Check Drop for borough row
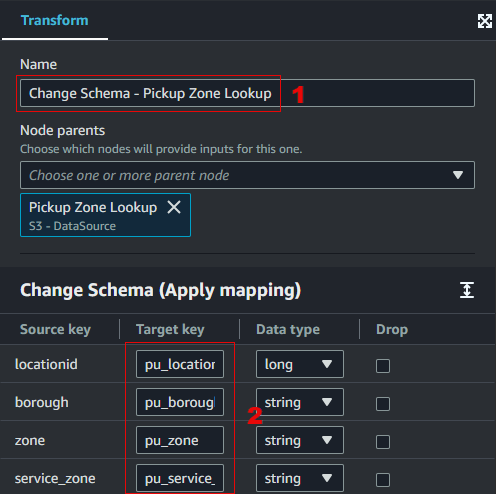The height and width of the screenshot is (494, 496). [383, 404]
